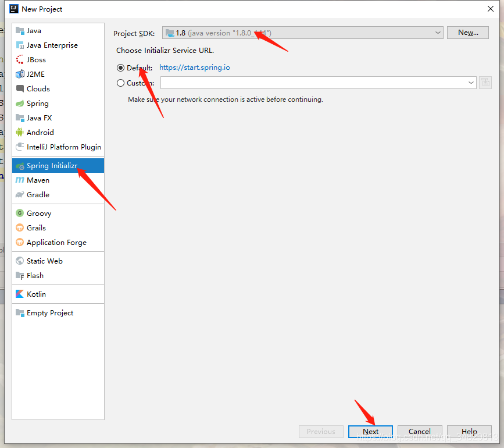This screenshot has width=504, height=448.
Task: Click the IntelliJ logo in title bar
Action: coord(14,9)
